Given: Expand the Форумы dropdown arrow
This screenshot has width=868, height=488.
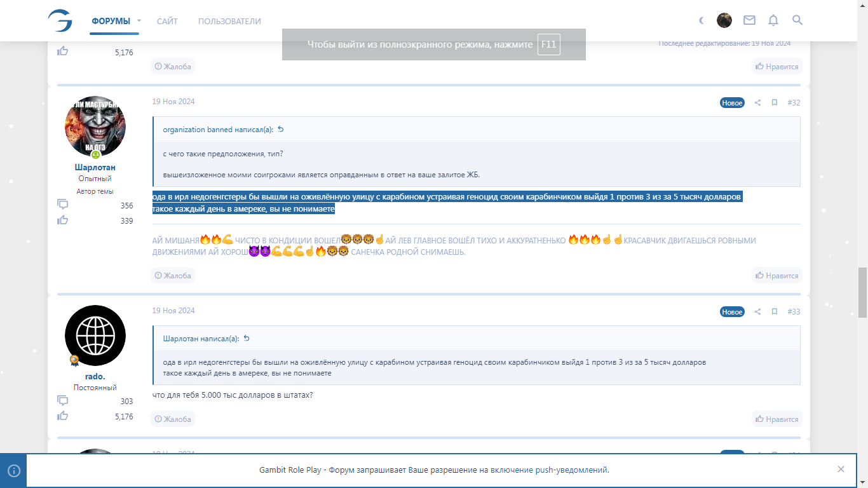Looking at the screenshot, I should 139,20.
